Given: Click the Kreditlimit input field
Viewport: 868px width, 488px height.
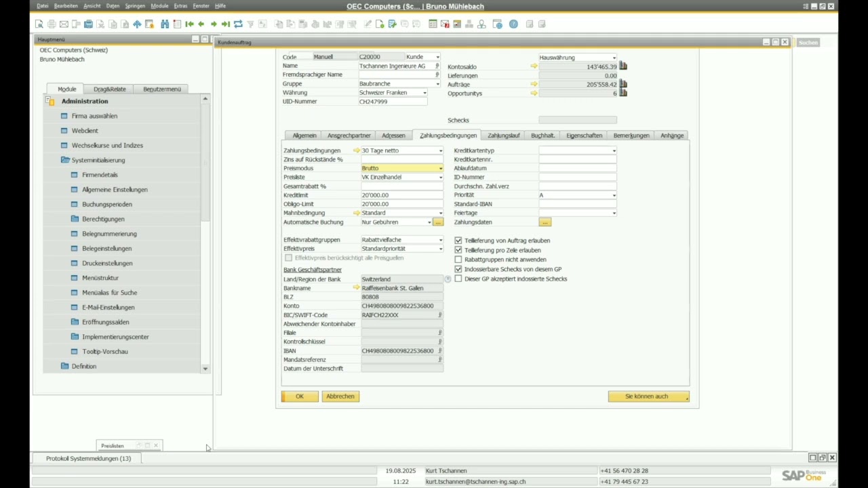Looking at the screenshot, I should click(x=401, y=195).
